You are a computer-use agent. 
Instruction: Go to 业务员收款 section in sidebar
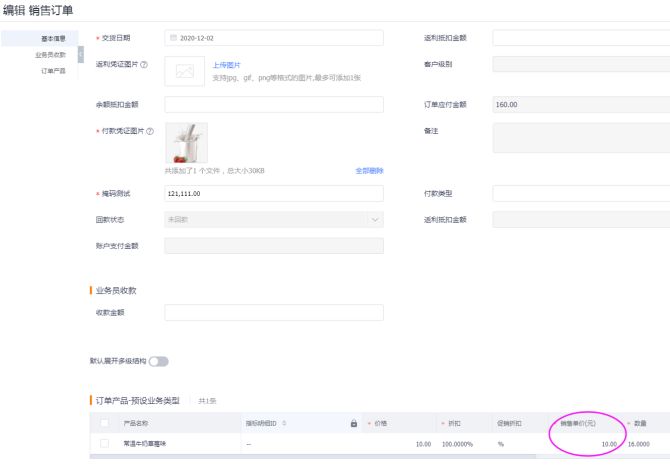coord(51,54)
